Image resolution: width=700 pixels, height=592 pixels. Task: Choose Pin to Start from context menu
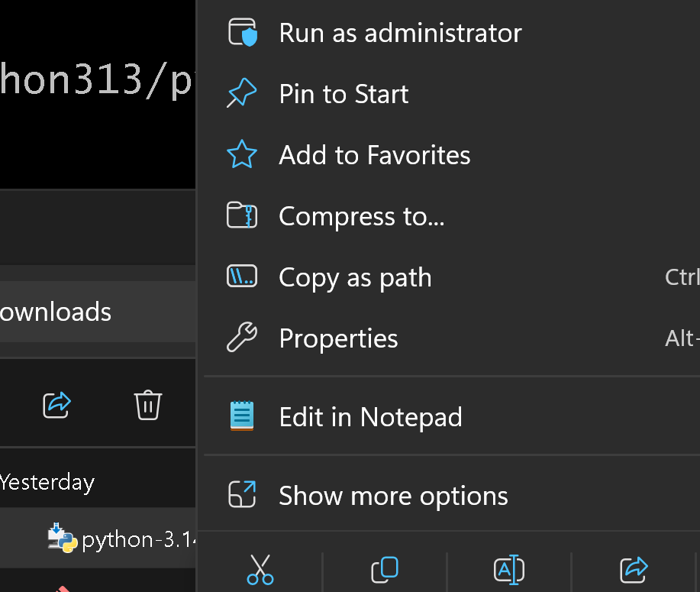(x=344, y=94)
